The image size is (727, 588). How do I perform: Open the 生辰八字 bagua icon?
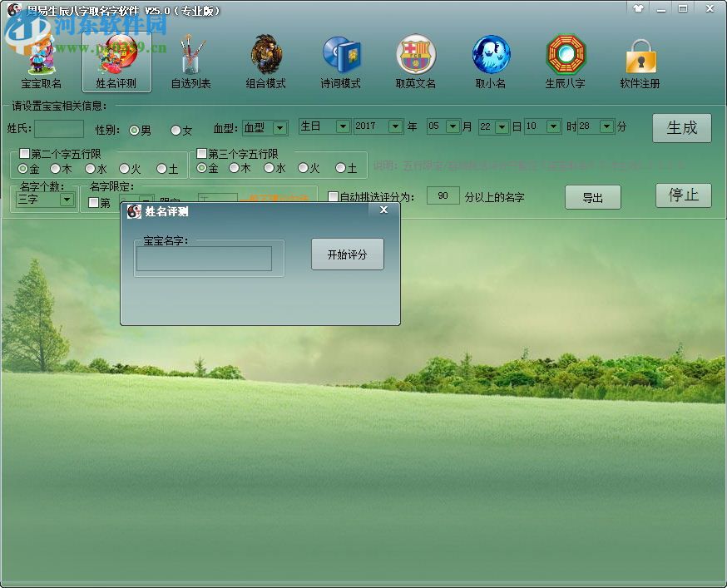[x=565, y=62]
